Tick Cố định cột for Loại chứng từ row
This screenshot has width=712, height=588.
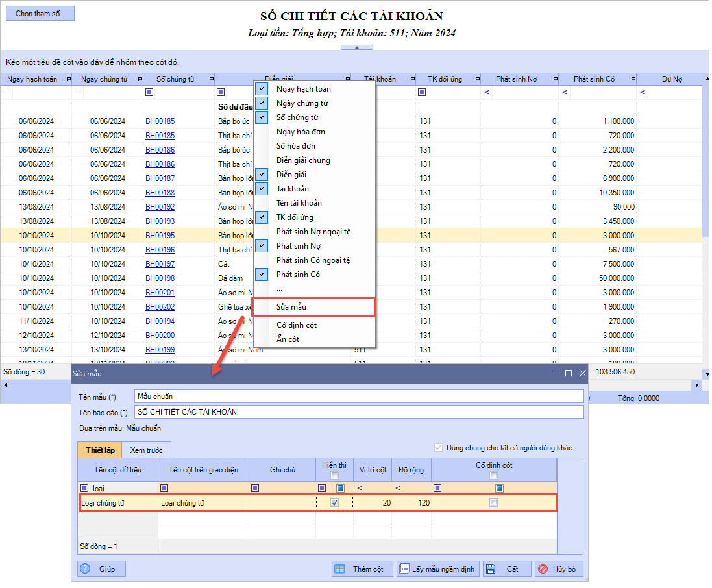click(494, 503)
